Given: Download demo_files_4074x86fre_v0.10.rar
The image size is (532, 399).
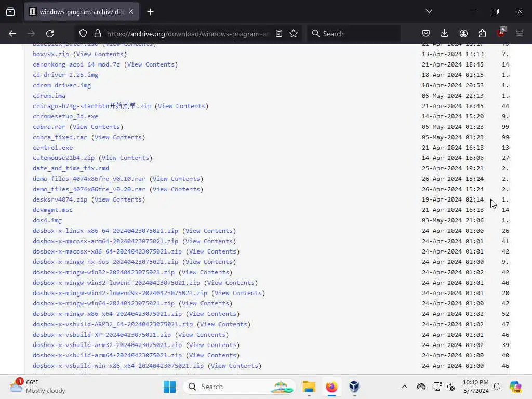Looking at the screenshot, I should pos(89,179).
